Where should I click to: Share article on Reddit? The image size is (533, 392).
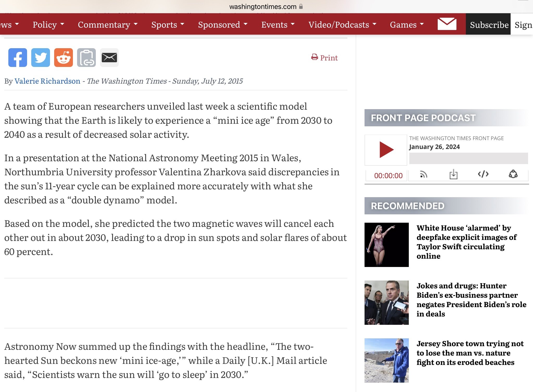click(x=63, y=58)
